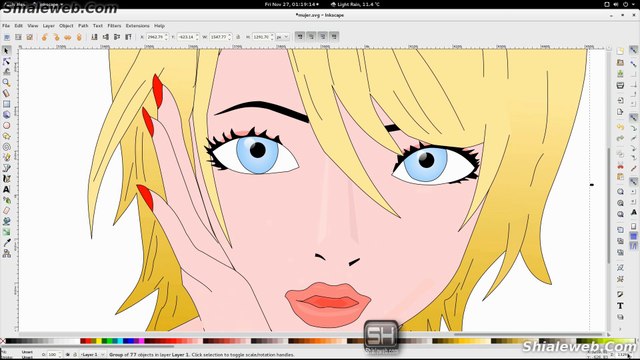The image size is (640, 360).
Task: Select the Rectangle tool
Action: tap(6, 104)
